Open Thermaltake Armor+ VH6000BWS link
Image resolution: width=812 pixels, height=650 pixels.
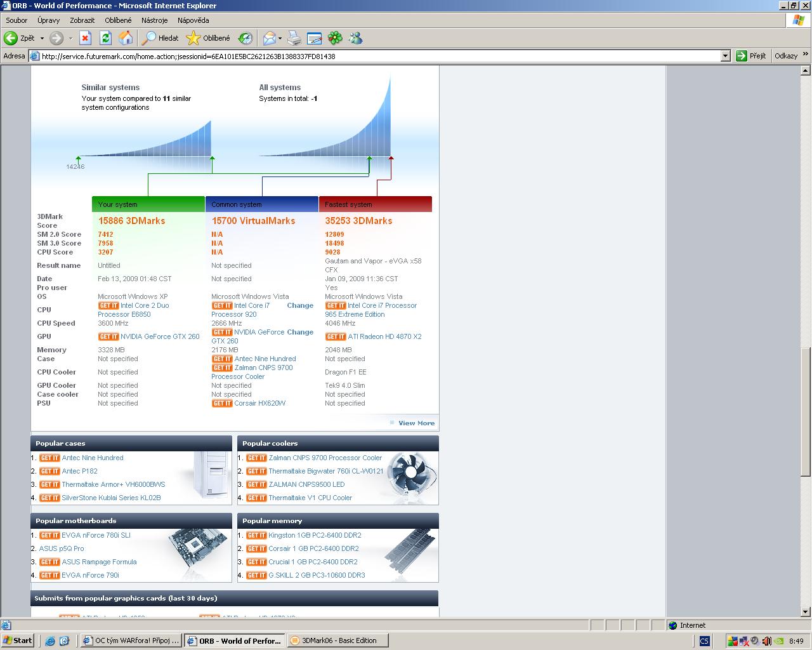pos(114,484)
